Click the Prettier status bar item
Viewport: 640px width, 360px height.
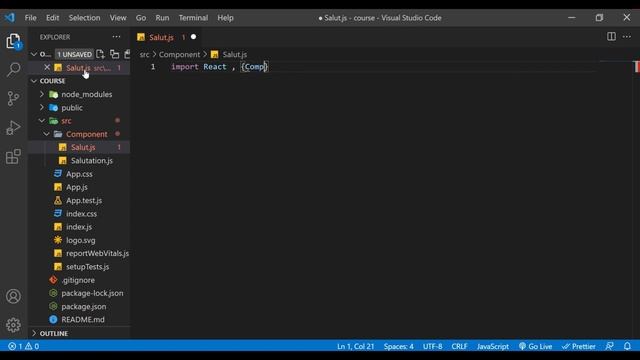[578, 346]
